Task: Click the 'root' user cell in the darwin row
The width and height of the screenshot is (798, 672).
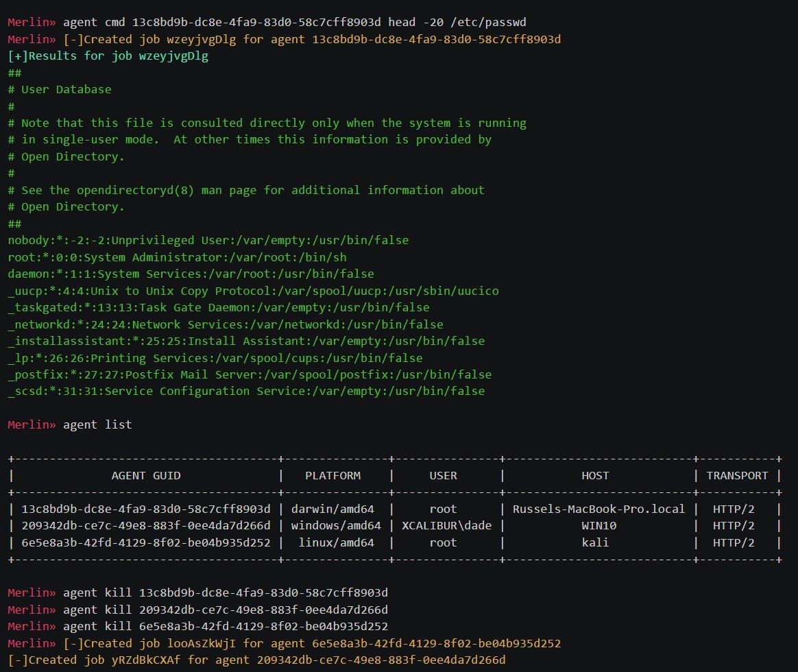Action: [x=444, y=509]
